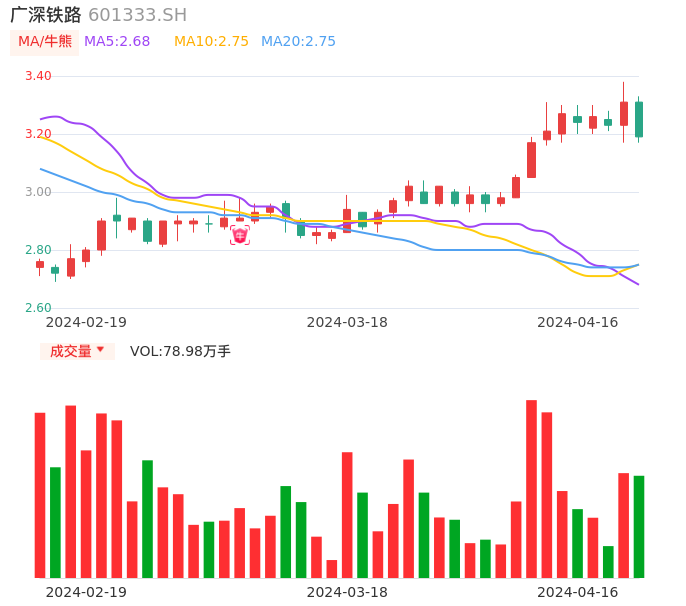Click the bull marker icon on the candlestick chart
The image size is (686, 606).
[240, 235]
